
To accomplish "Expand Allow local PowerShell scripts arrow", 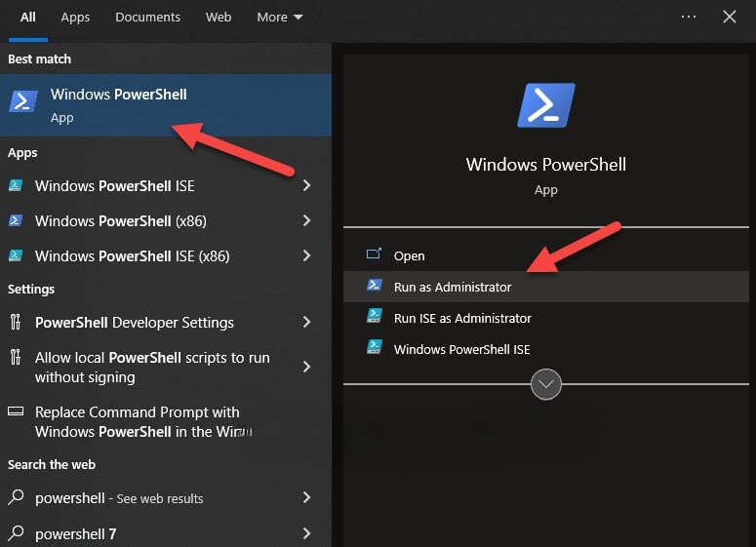I will point(306,367).
